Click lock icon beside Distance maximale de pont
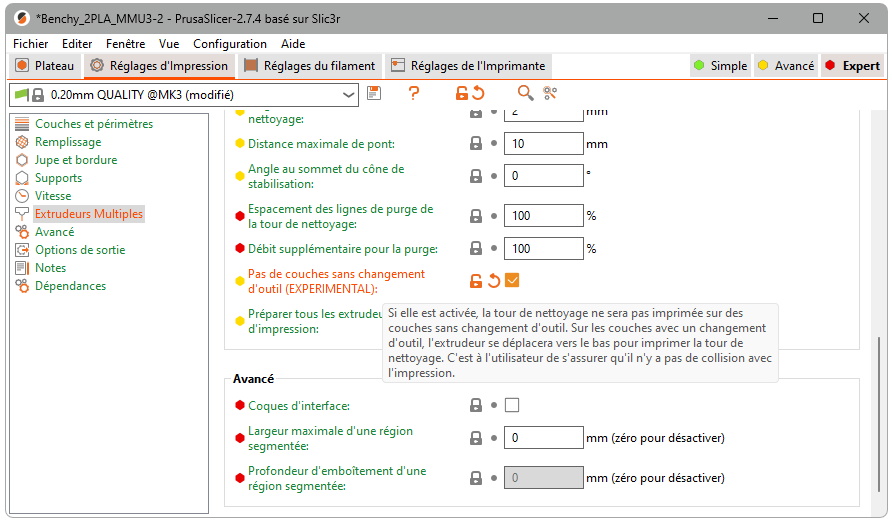This screenshot has width=892, height=523. 477,143
